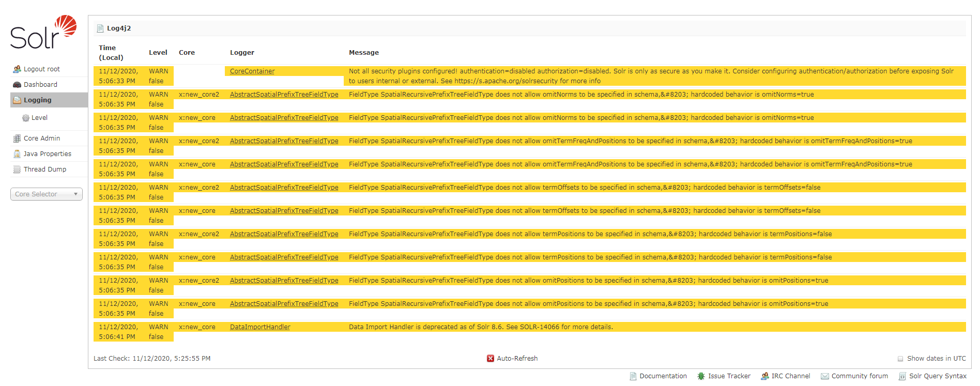Click the Logout root user icon

pos(17,69)
